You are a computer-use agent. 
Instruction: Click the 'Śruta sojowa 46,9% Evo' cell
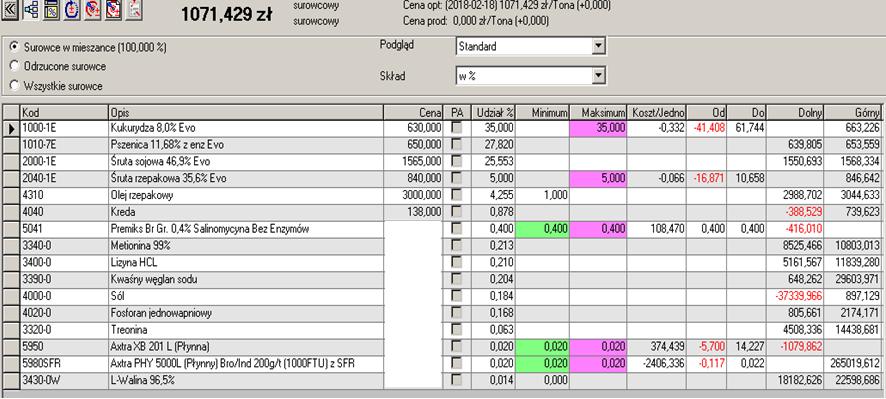tap(246, 162)
